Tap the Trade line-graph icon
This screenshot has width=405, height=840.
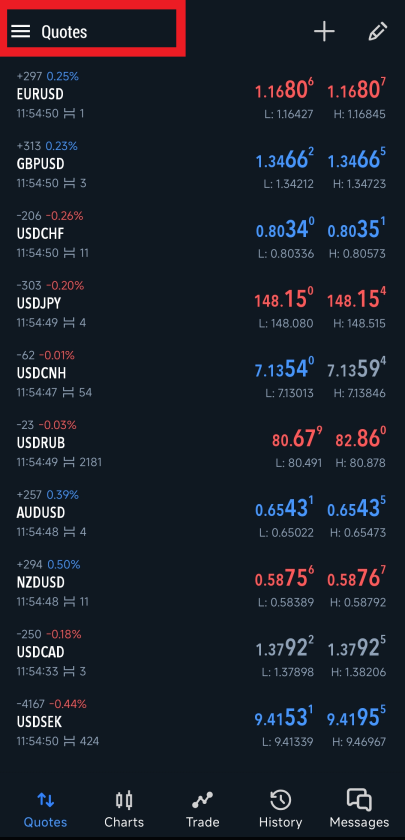tap(202, 801)
